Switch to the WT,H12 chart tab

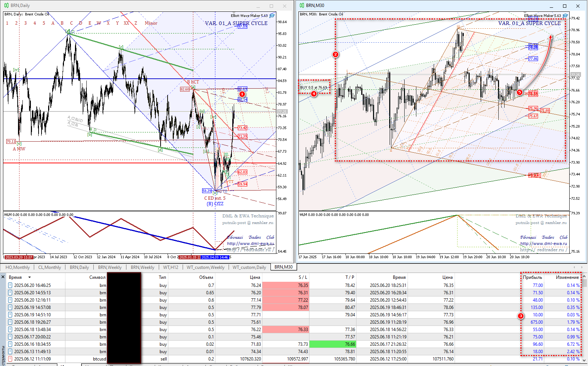click(171, 267)
